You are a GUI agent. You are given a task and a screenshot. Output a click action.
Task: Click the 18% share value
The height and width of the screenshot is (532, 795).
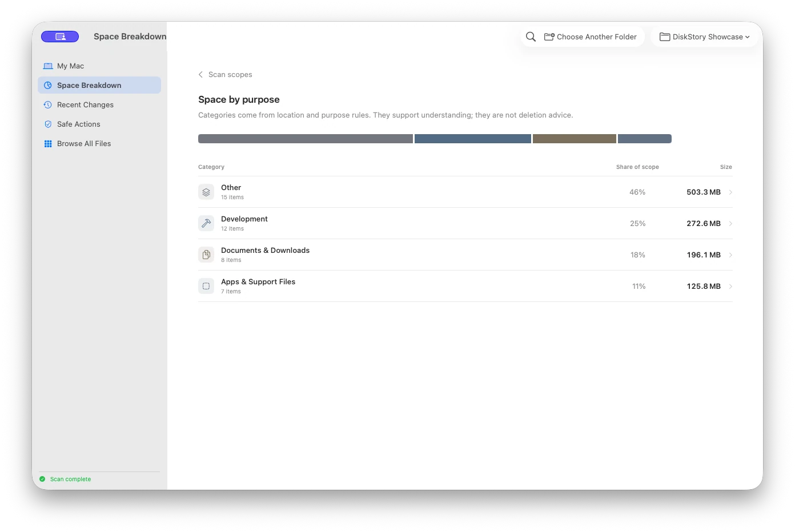click(638, 255)
